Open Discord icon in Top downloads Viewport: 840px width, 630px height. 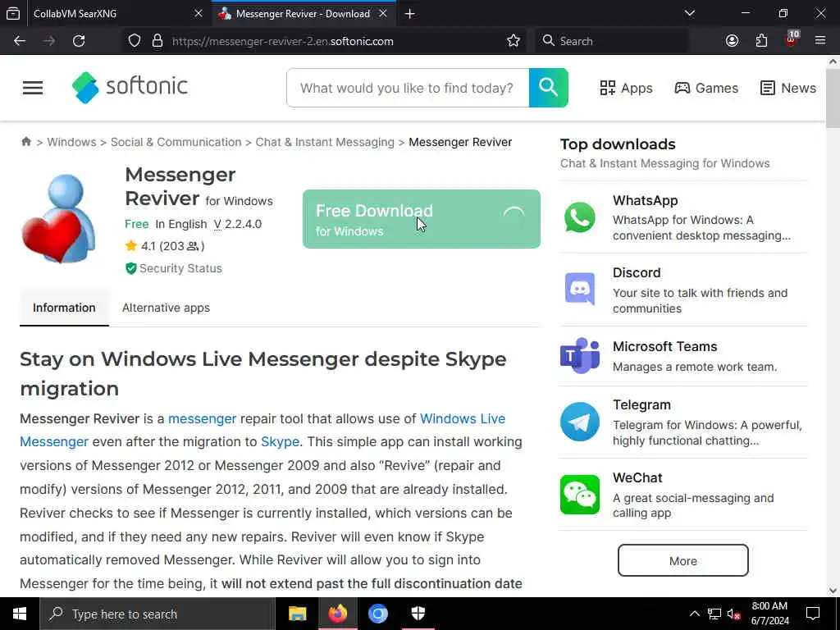[x=580, y=290]
